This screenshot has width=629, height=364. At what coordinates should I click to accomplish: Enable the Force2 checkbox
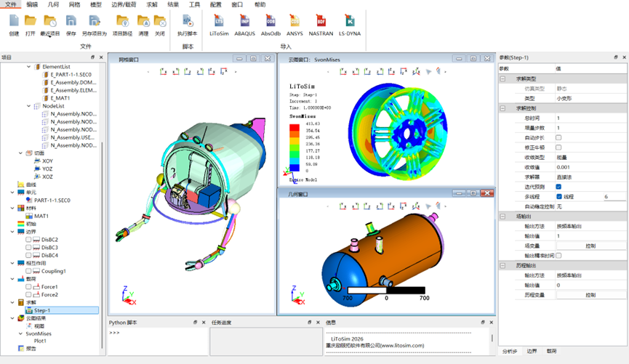coord(28,294)
